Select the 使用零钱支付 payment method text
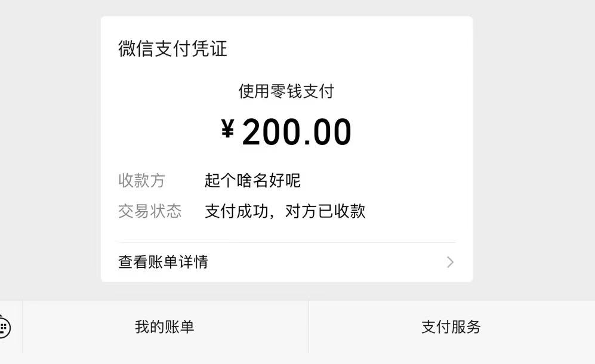Screen dimensions: 595x364 click(286, 91)
